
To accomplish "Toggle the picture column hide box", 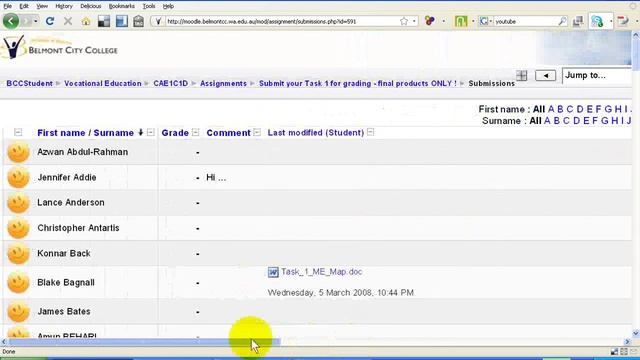I will point(18,132).
